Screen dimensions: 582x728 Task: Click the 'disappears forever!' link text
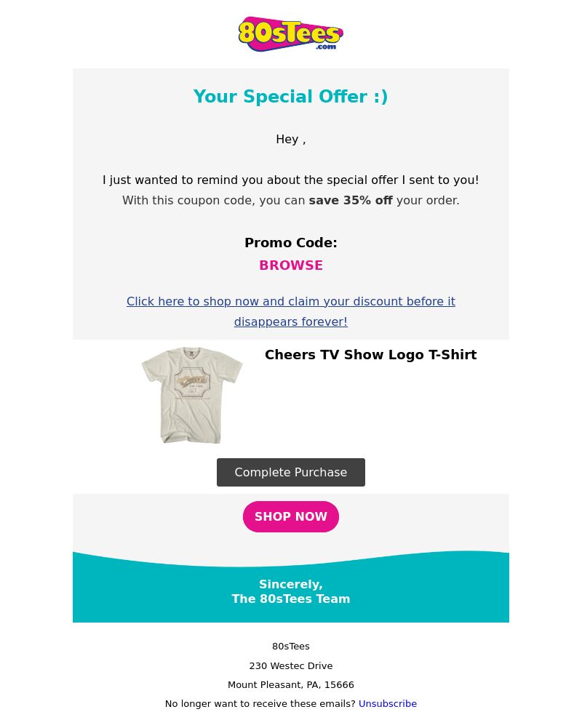click(291, 321)
